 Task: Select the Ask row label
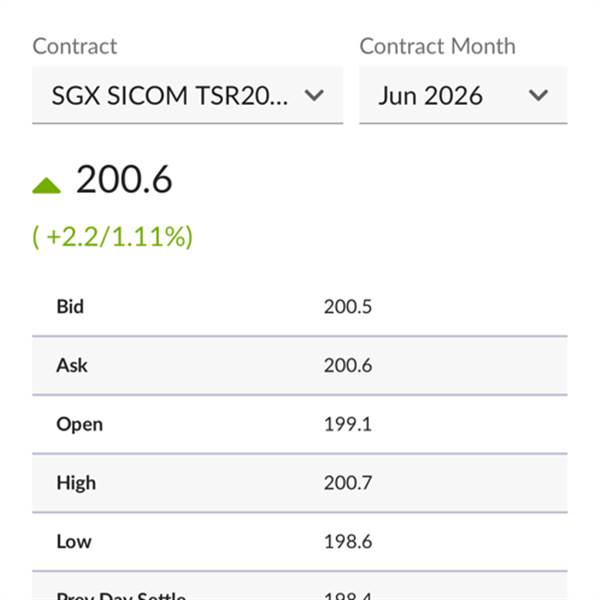(x=72, y=366)
